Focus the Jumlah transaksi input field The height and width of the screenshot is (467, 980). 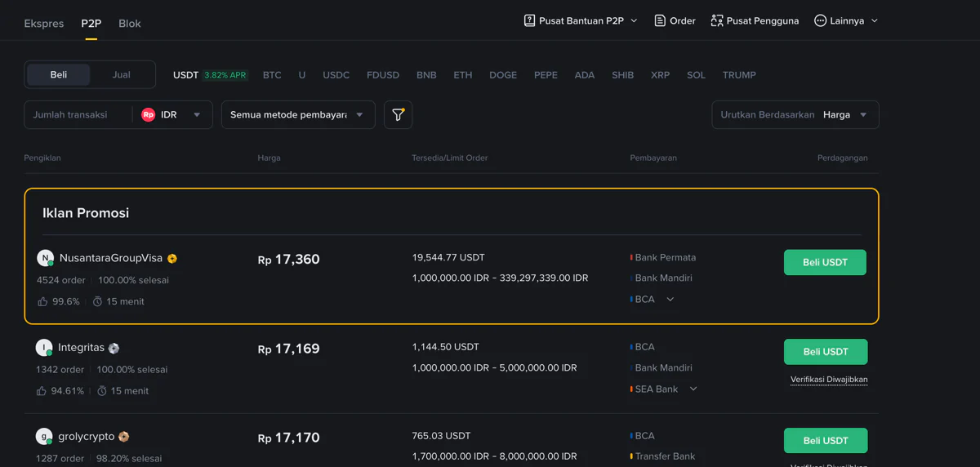point(78,115)
